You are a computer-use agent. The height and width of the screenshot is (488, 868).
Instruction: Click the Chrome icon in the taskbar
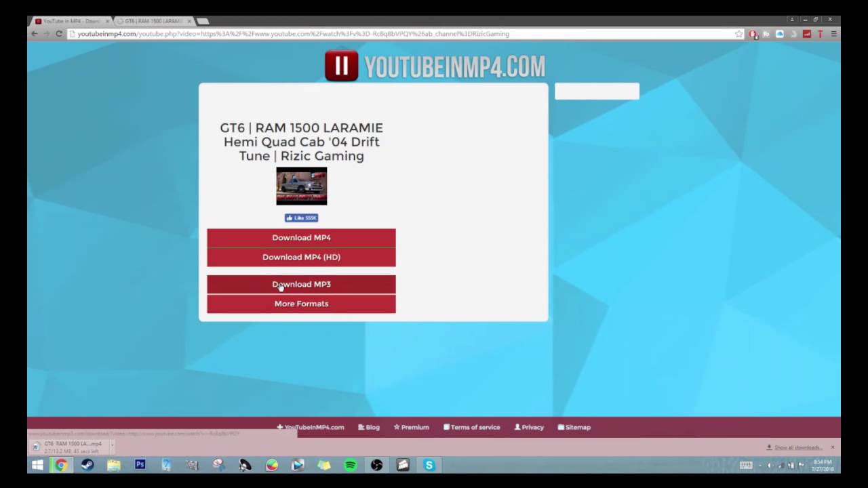pyautogui.click(x=61, y=465)
